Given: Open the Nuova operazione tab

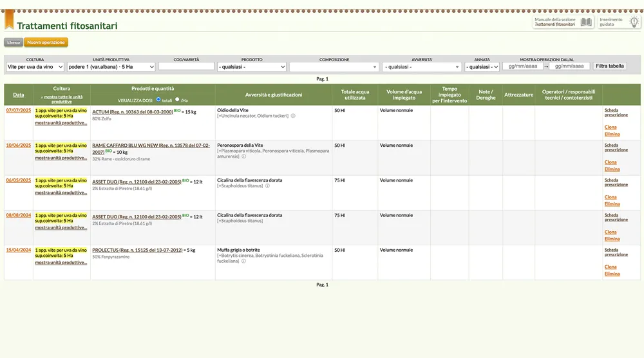Looking at the screenshot, I should click(46, 42).
